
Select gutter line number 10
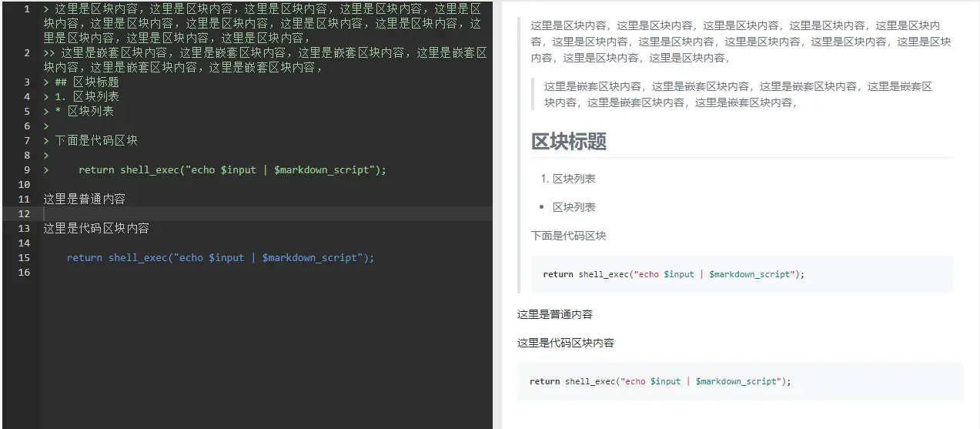click(x=24, y=184)
